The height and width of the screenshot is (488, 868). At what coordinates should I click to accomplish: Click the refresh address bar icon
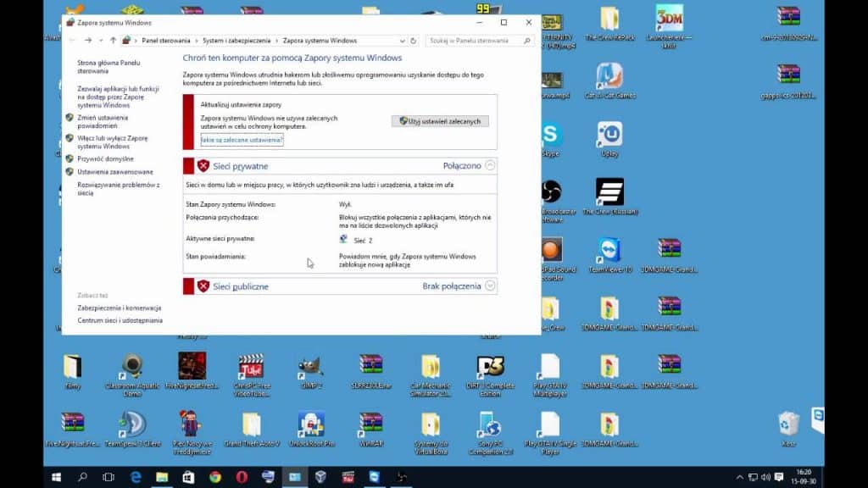413,41
